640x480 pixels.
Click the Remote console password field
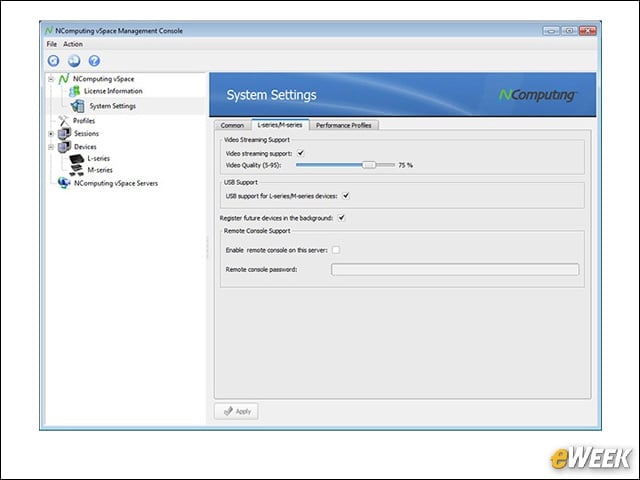point(455,269)
